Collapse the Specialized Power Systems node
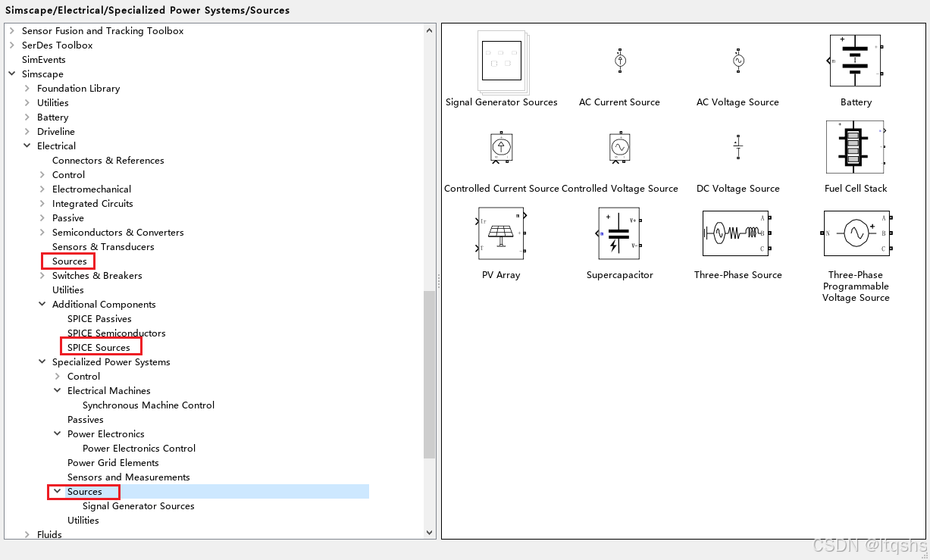 [x=42, y=362]
